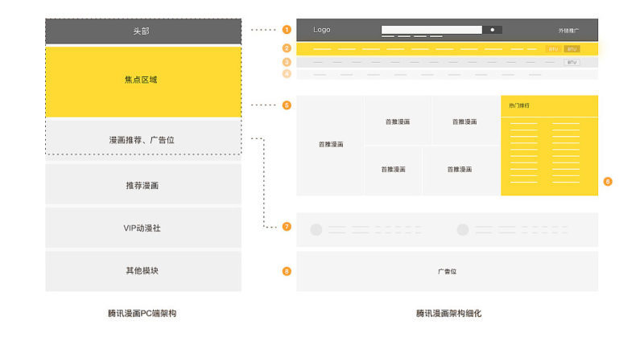Viewport: 644px width, 337px height.
Task: Click the 热门排行 ranking panel header
Action: pos(549,106)
